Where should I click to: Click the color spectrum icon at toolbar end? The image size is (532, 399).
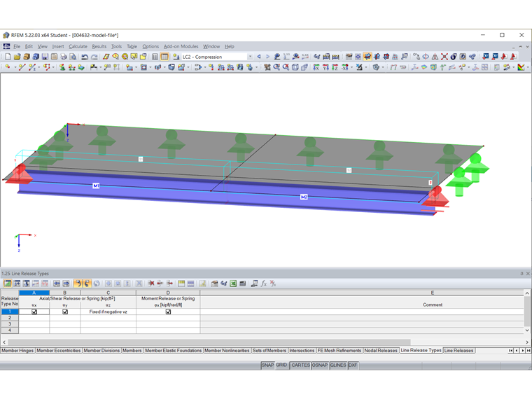coord(521,67)
